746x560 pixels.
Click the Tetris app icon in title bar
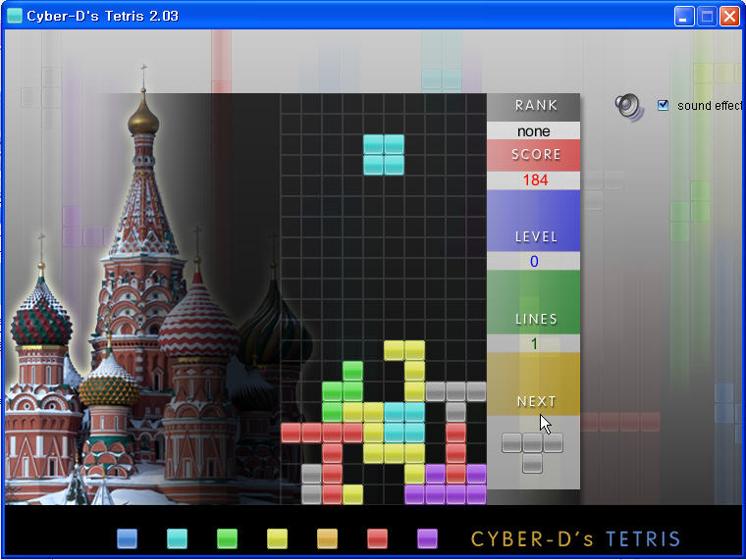pyautogui.click(x=15, y=16)
